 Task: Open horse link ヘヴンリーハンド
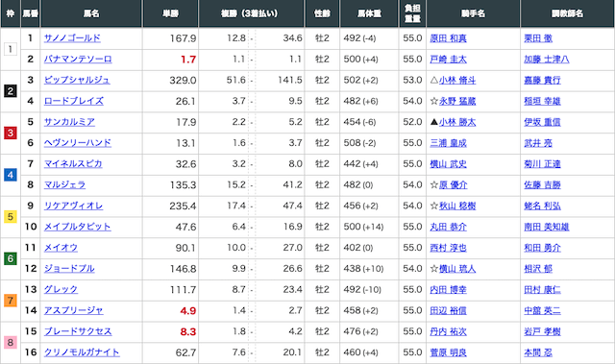point(78,143)
